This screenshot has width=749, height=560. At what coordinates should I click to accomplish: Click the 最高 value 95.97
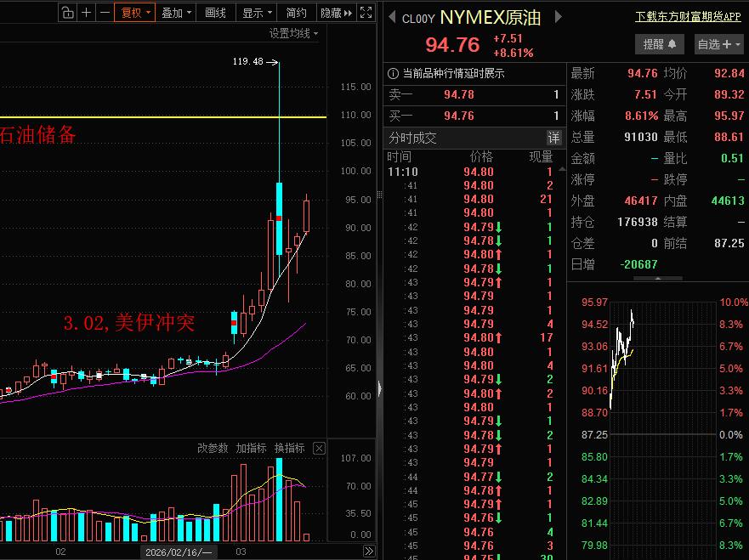(x=729, y=116)
